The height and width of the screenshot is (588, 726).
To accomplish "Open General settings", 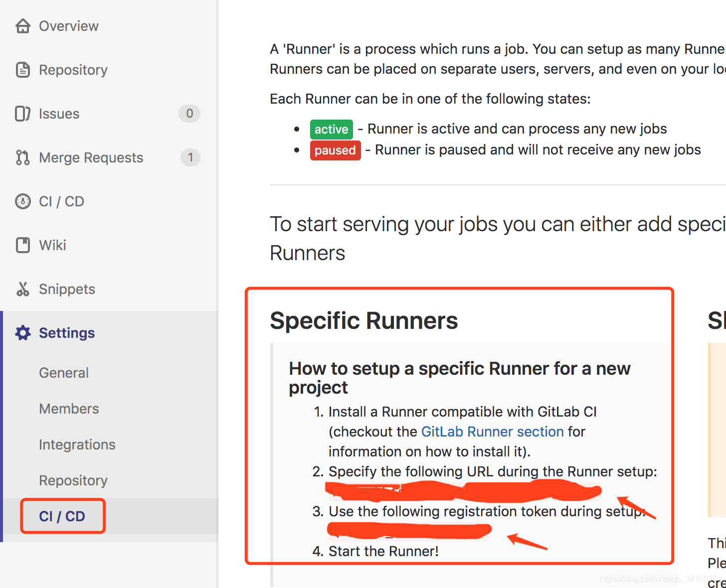I will 64,372.
